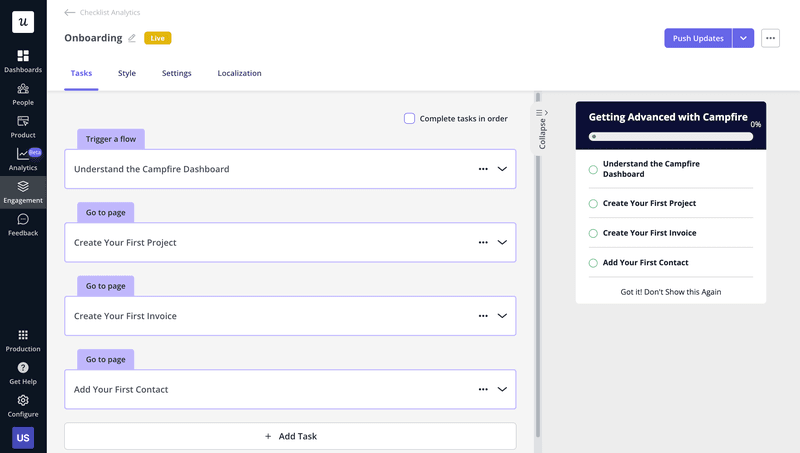This screenshot has height=453, width=800.
Task: Expand the Create Your First Invoice task
Action: tap(502, 316)
